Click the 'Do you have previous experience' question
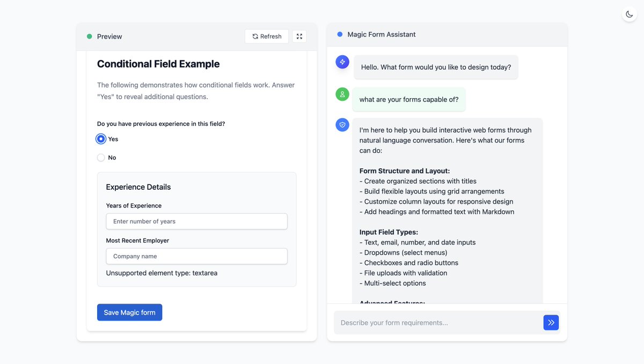Screen dimensions: 644x364 click(161, 124)
